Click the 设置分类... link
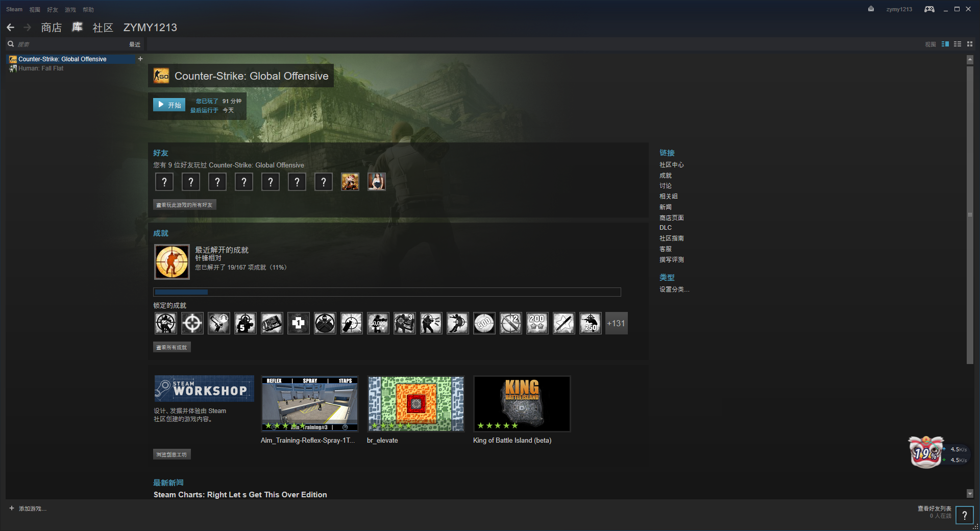 pyautogui.click(x=674, y=289)
